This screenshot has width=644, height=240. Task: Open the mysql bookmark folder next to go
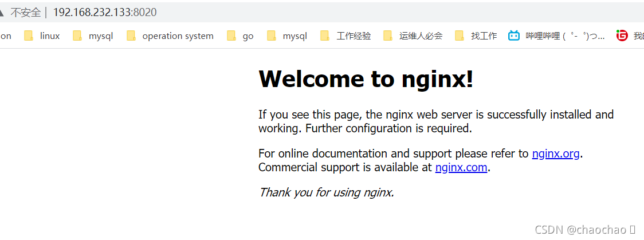point(286,36)
